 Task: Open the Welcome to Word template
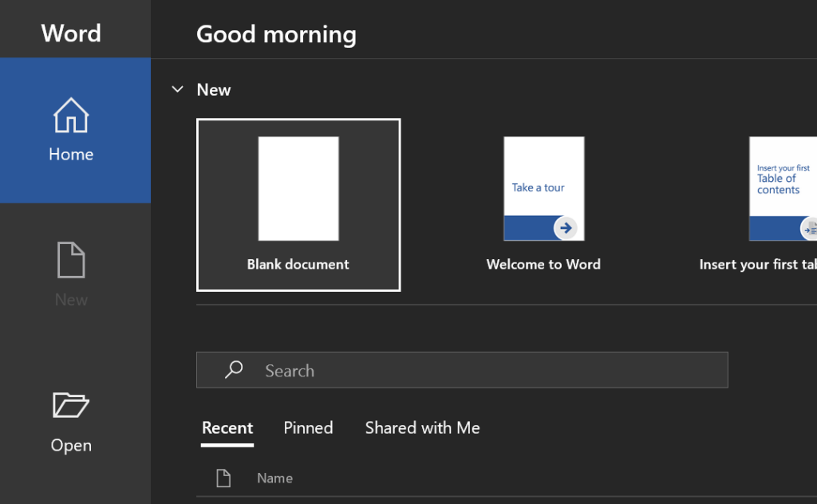tap(543, 205)
